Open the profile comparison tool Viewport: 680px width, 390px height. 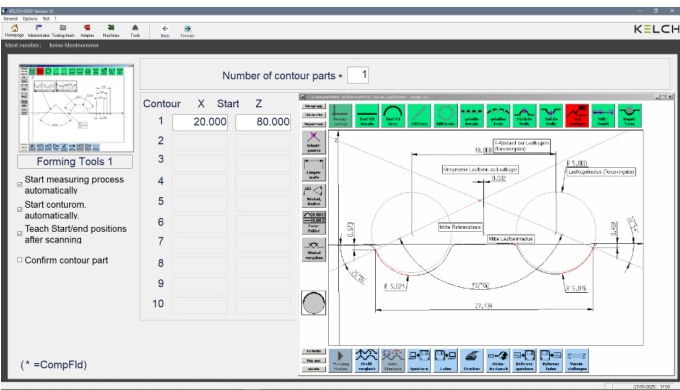367,360
